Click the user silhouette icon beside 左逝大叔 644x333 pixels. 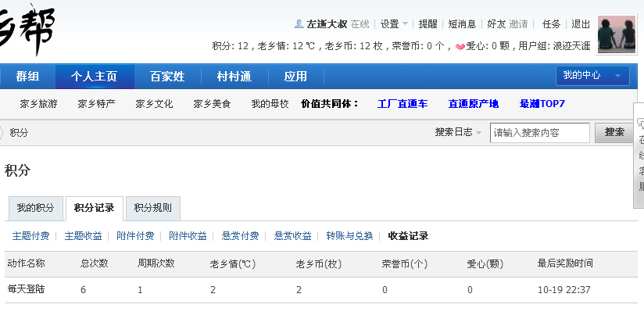pyautogui.click(x=299, y=23)
